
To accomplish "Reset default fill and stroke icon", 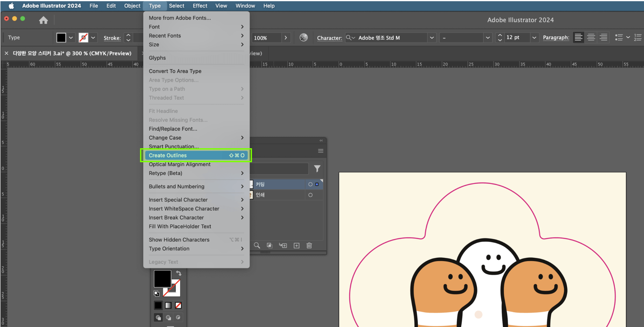I will [157, 293].
